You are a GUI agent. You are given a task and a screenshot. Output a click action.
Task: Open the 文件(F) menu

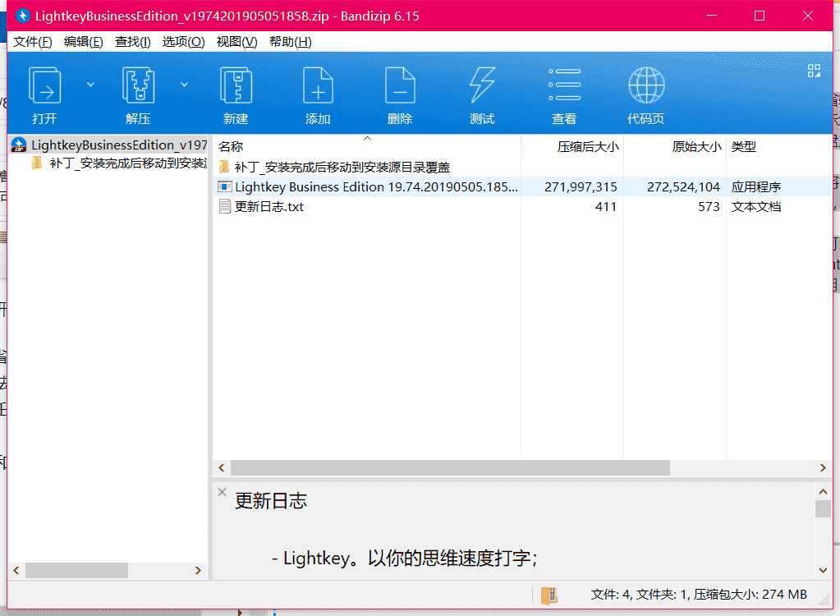click(32, 42)
